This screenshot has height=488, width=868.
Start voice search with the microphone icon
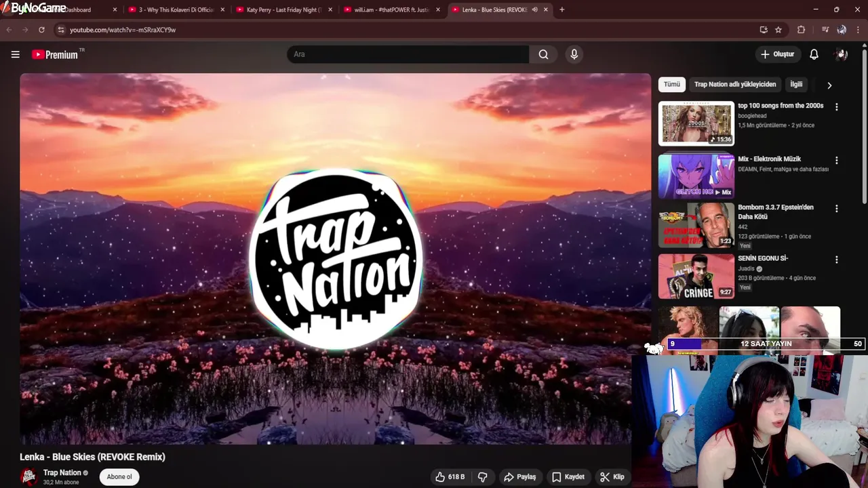tap(574, 54)
